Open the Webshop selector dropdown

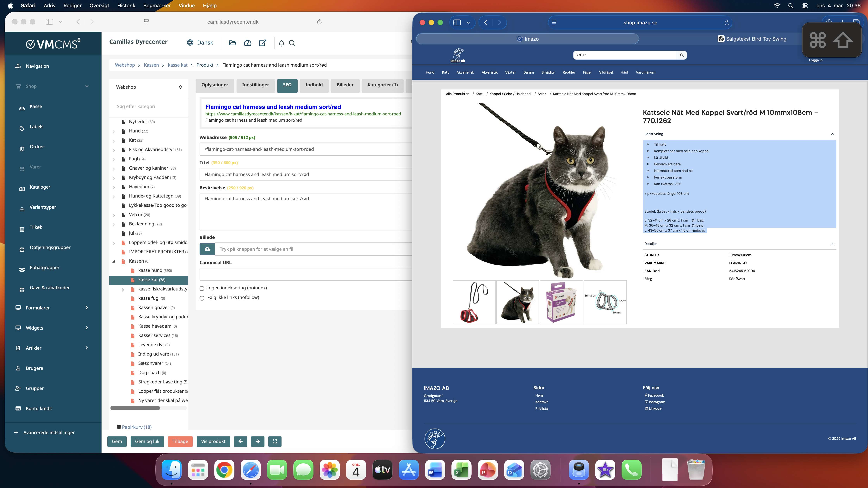click(149, 87)
